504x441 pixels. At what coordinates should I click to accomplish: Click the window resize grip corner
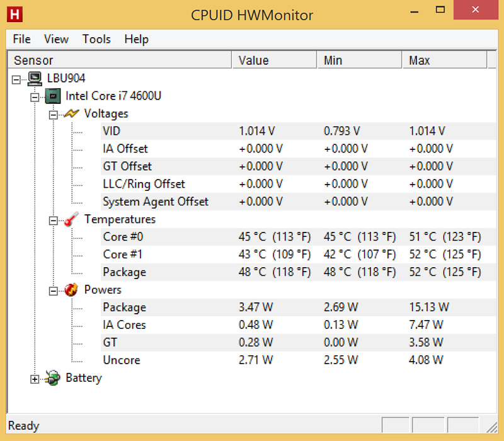491,428
